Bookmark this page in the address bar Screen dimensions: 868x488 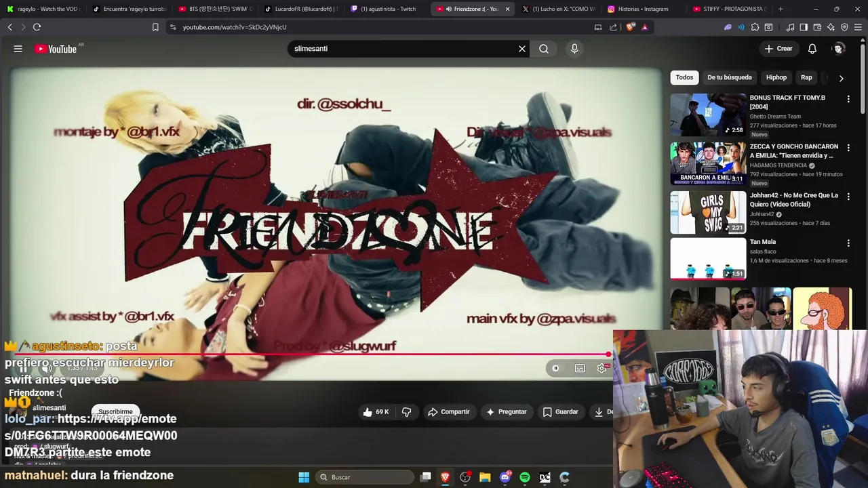(155, 27)
